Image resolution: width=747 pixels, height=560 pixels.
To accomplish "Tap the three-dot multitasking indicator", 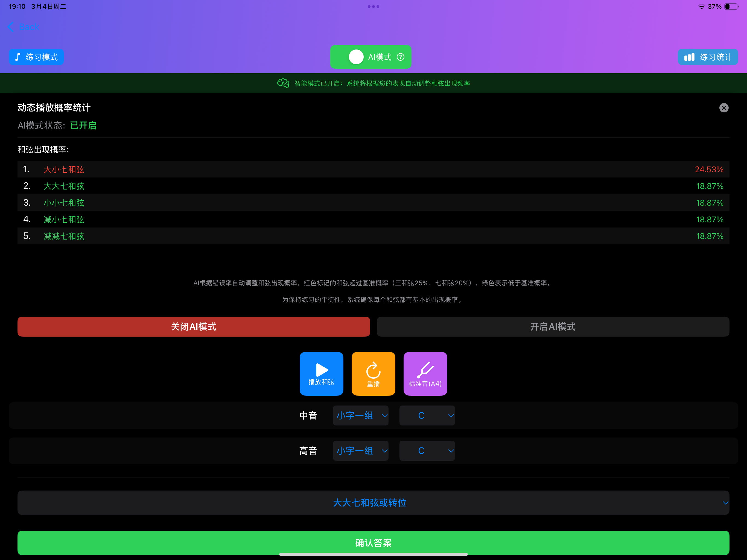I will click(x=373, y=6).
